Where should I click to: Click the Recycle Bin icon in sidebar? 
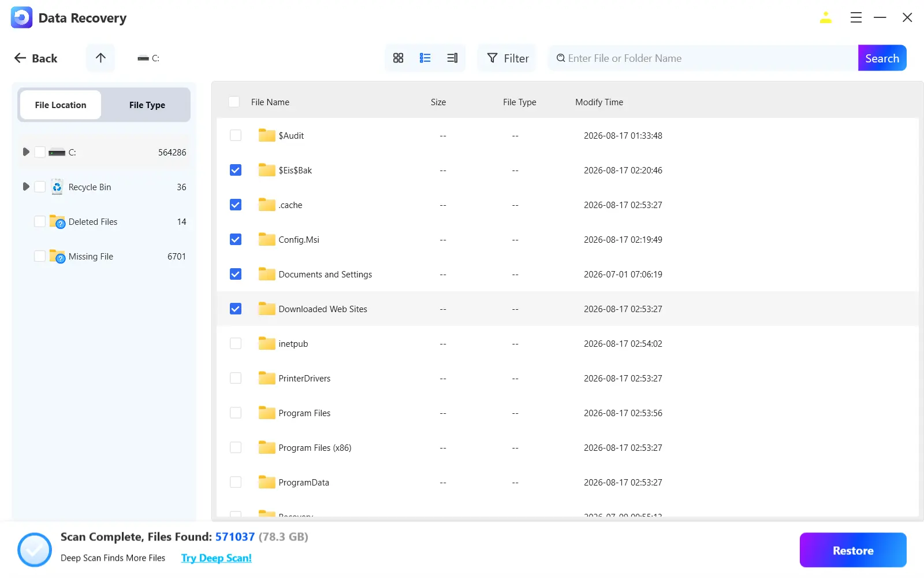57,187
